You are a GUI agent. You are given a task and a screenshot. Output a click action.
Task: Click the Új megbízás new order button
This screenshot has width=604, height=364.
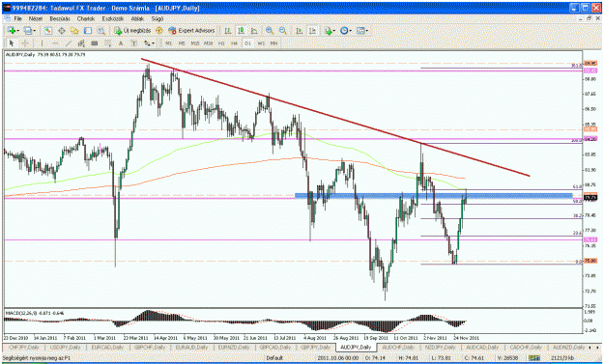[x=132, y=30]
